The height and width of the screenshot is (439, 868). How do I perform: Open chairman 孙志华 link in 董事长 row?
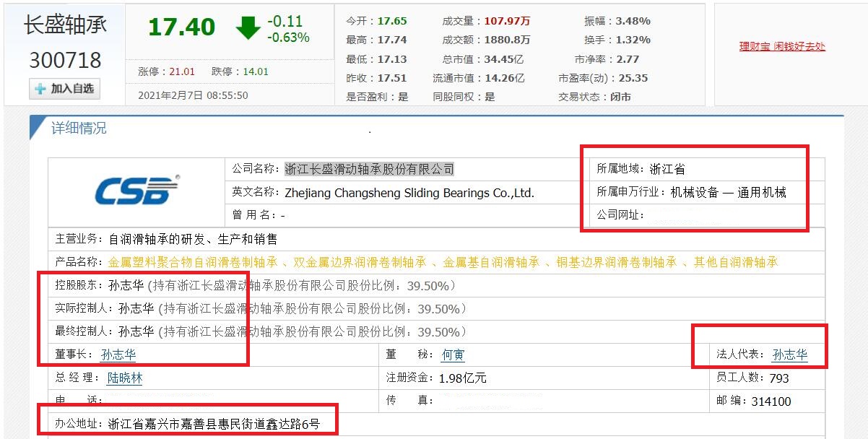click(118, 355)
